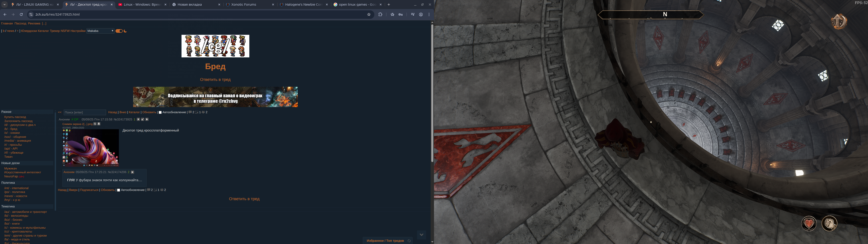Click the address bar URL
The height and width of the screenshot is (244, 868).
[57, 14]
